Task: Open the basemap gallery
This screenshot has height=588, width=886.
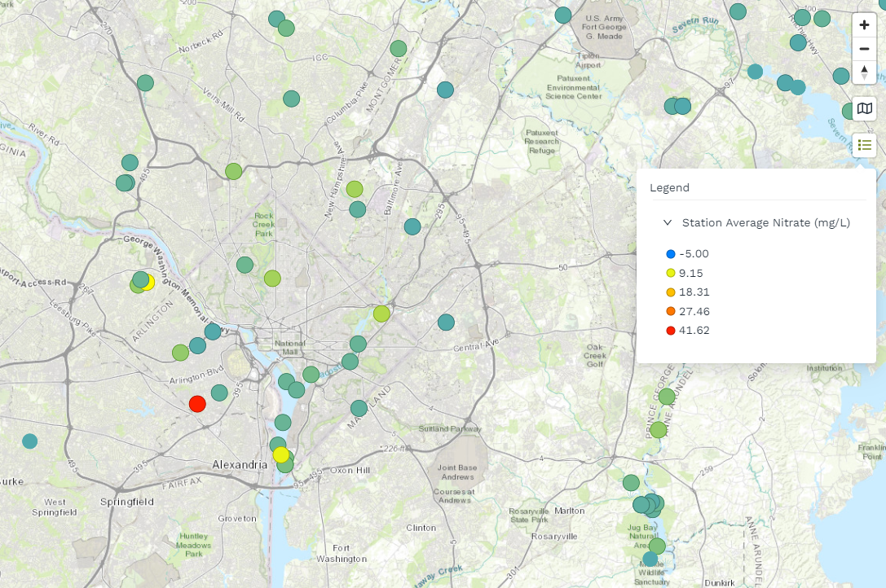Action: coord(864,109)
